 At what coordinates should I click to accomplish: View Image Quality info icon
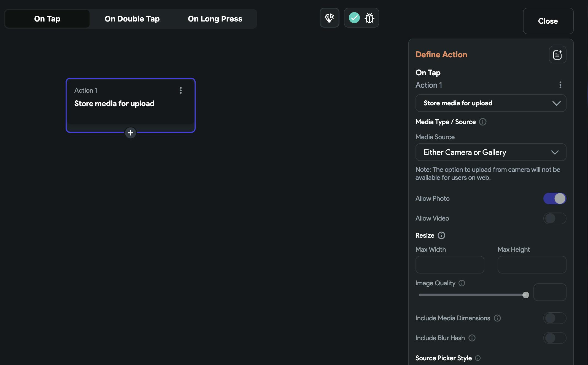click(462, 283)
